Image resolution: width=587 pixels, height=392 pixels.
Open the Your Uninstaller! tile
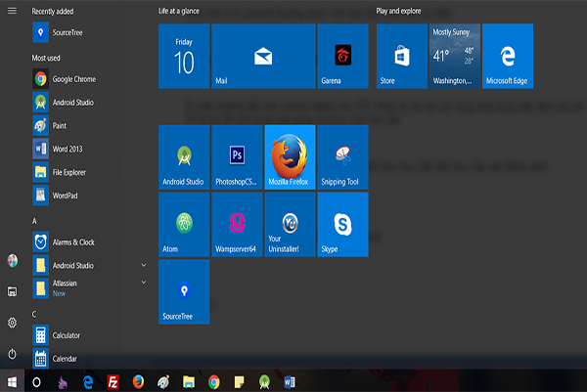coord(290,225)
